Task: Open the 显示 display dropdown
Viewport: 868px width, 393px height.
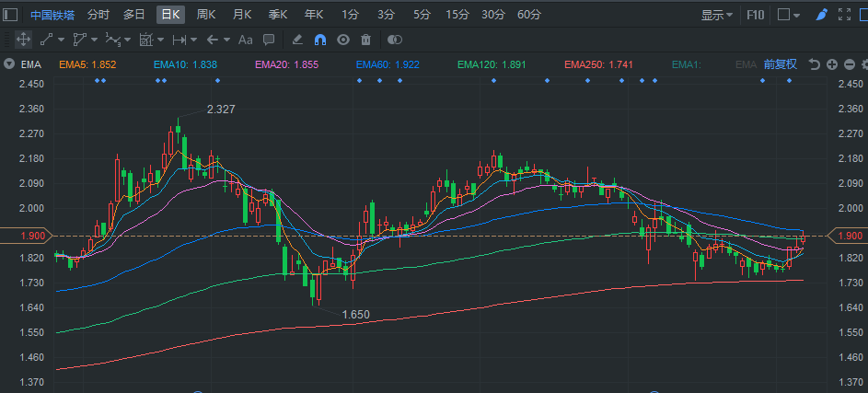Action: [717, 15]
